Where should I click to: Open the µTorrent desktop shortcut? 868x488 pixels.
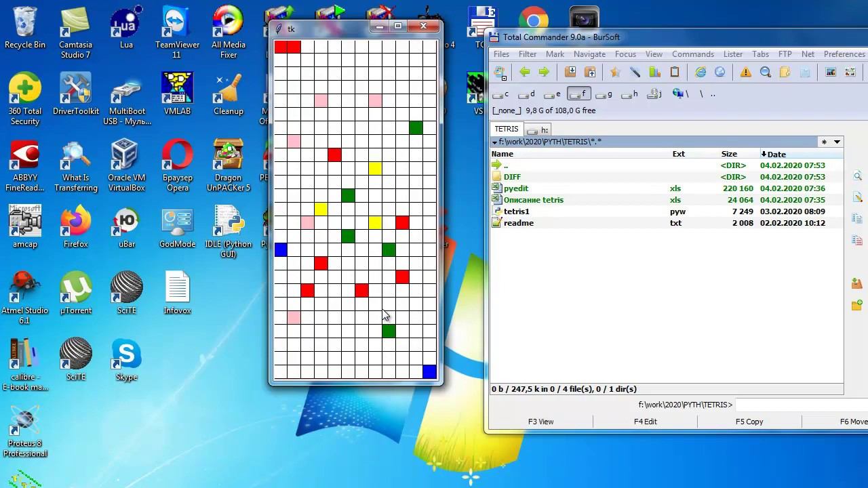tap(76, 294)
